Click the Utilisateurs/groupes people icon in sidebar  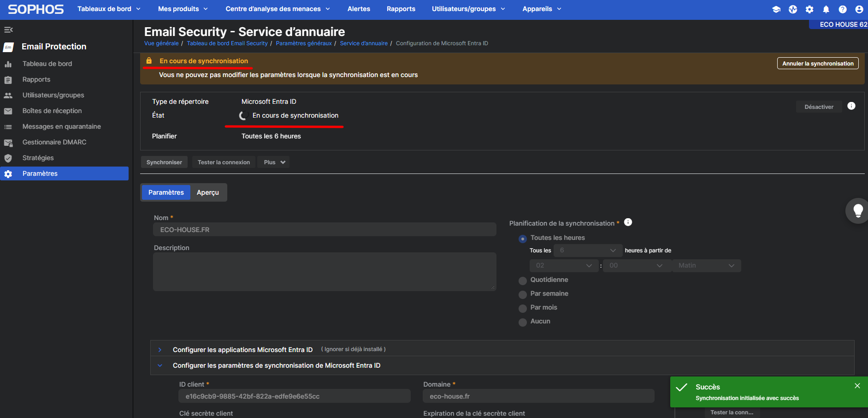(x=8, y=96)
